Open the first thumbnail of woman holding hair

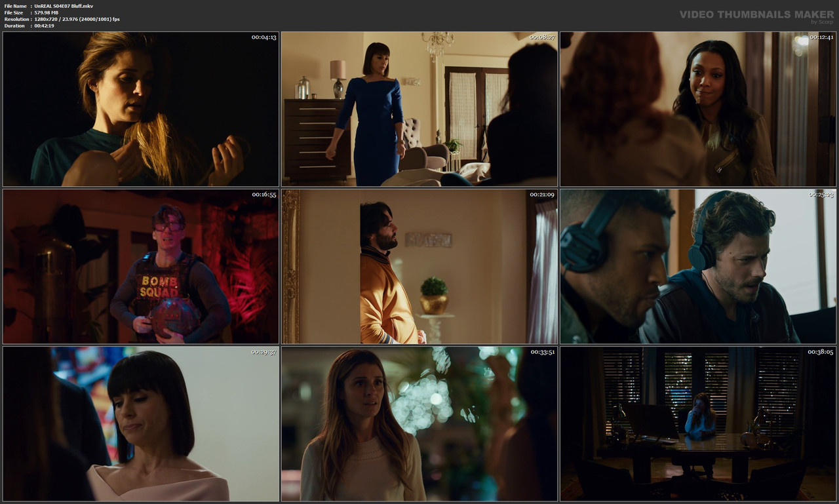pos(139,108)
